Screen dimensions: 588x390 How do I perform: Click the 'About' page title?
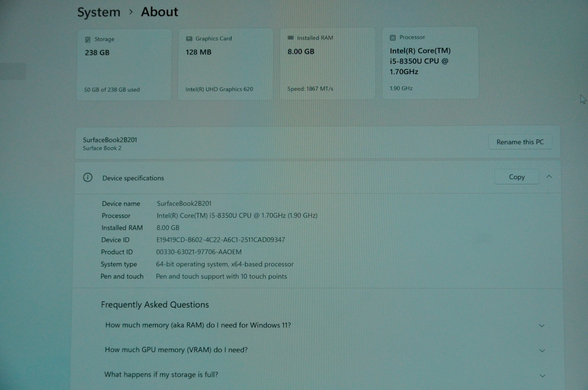159,12
